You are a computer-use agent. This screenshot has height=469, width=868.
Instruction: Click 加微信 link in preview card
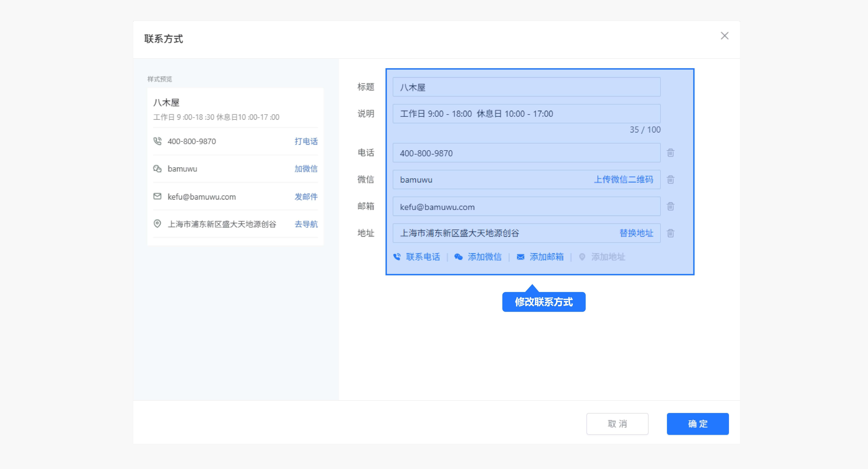[306, 169]
